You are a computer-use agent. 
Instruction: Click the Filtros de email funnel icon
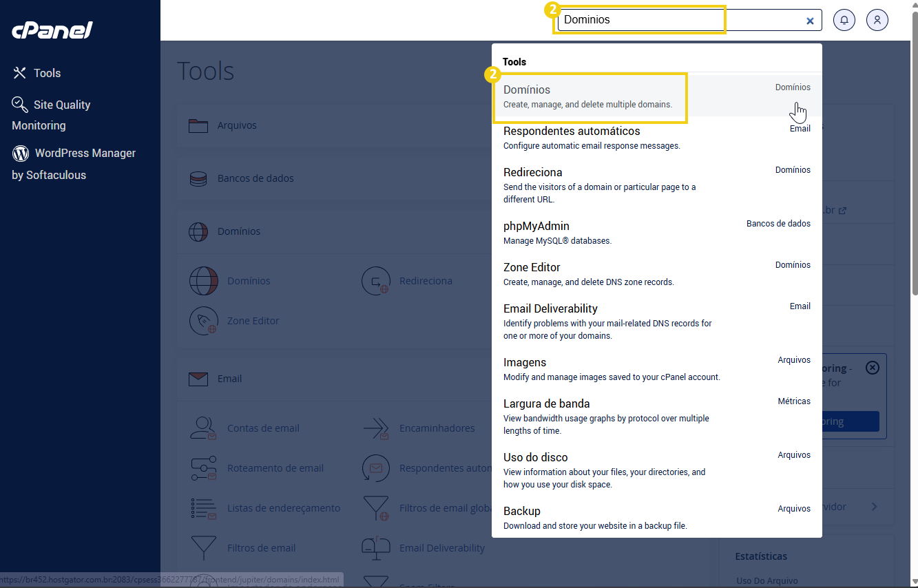pos(204,547)
